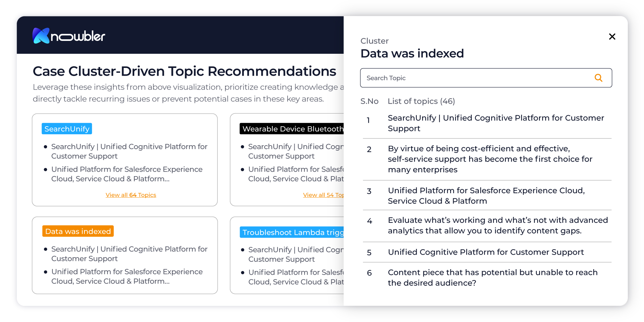The height and width of the screenshot is (322, 644).
Task: Open topic 4 about advanced analytics
Action: click(x=497, y=225)
